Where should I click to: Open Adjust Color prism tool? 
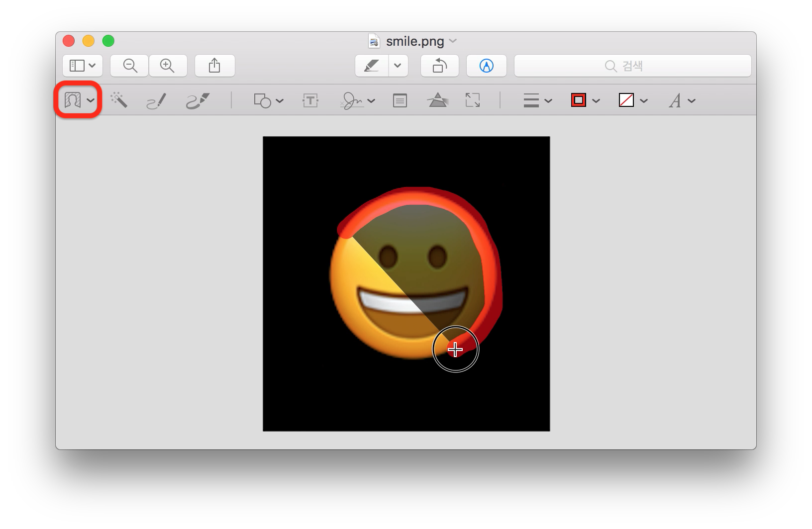point(438,100)
